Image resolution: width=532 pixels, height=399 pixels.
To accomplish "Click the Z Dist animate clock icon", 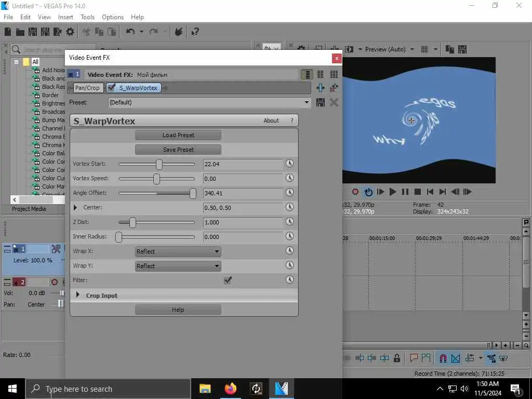I will pos(289,222).
